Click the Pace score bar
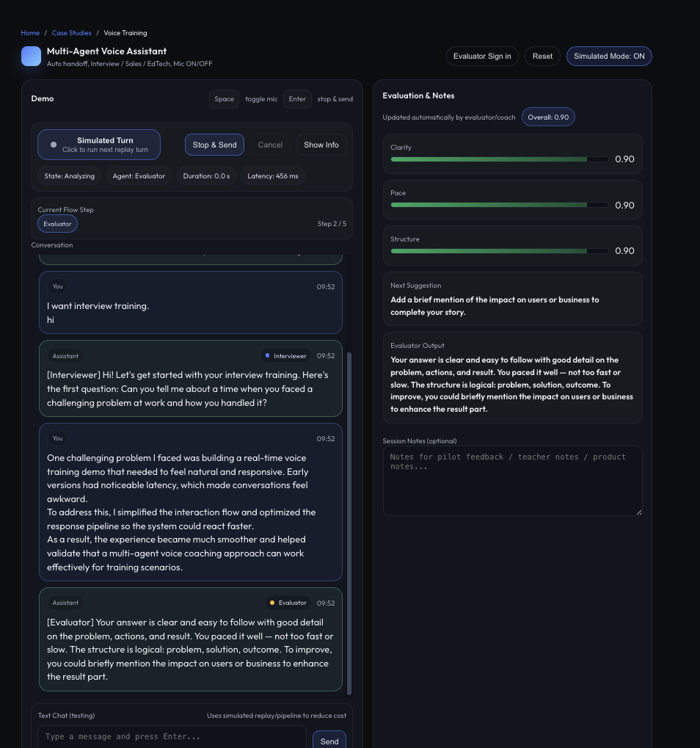 click(x=499, y=205)
